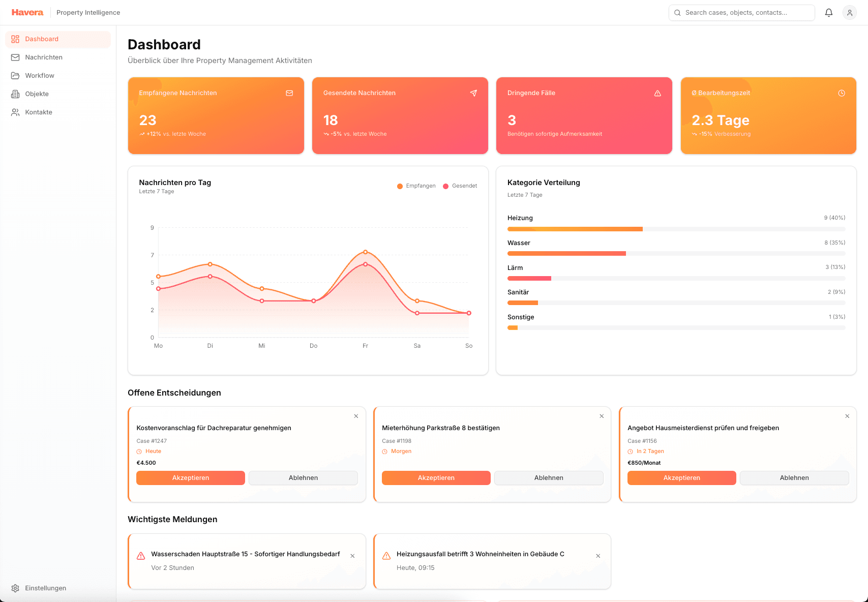Select the Workflow icon in sidebar
This screenshot has height=602, width=868.
click(15, 75)
